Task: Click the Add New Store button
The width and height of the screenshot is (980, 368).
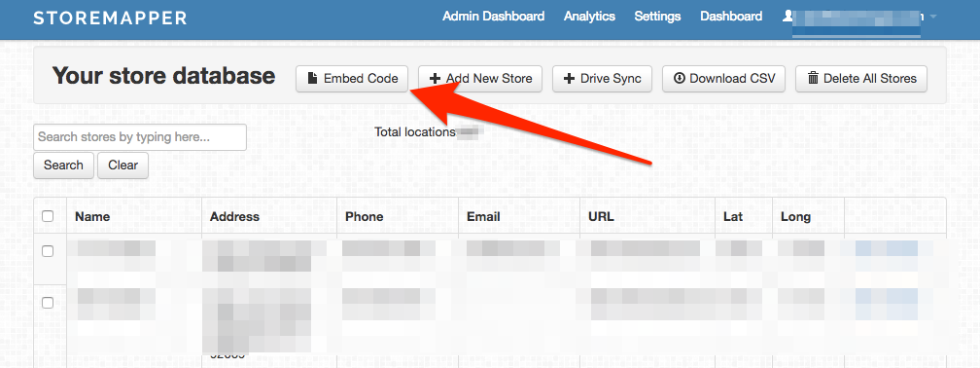Action: (x=480, y=79)
